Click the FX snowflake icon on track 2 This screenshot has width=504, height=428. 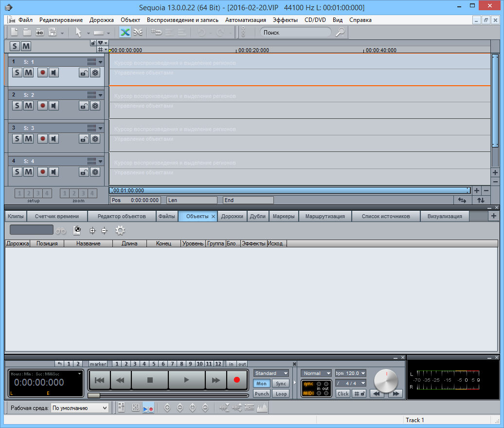pyautogui.click(x=95, y=106)
